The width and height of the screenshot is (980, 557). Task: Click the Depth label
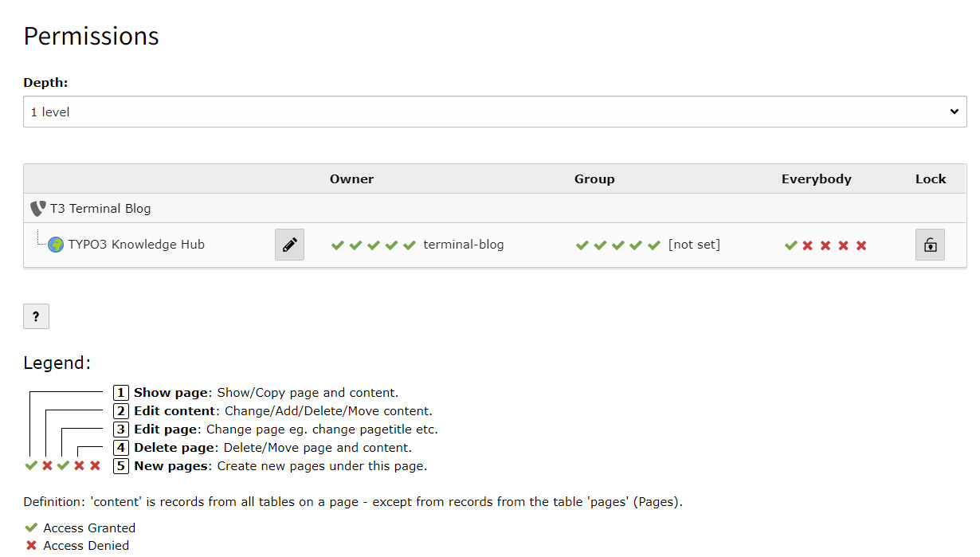tap(45, 83)
